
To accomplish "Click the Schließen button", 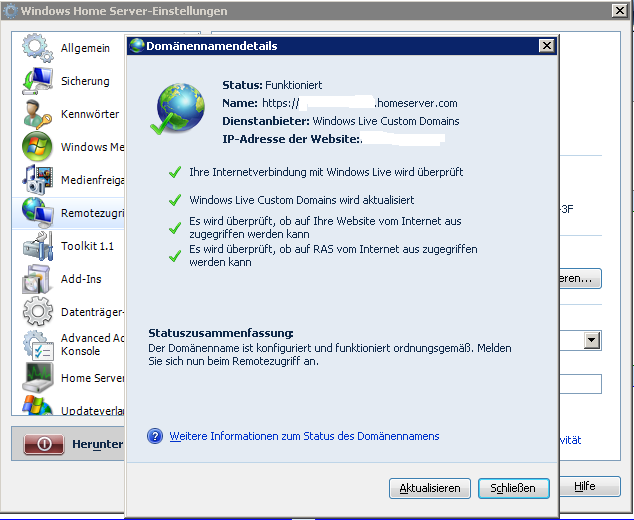I will (513, 488).
